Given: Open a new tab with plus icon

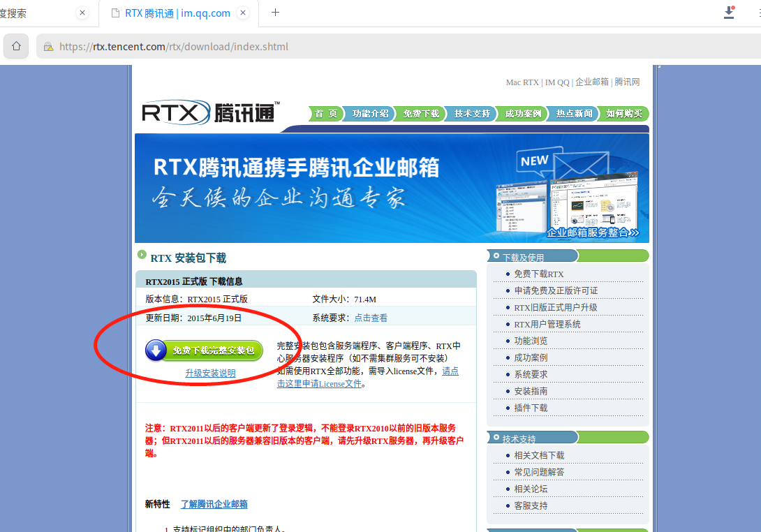Looking at the screenshot, I should coord(275,13).
